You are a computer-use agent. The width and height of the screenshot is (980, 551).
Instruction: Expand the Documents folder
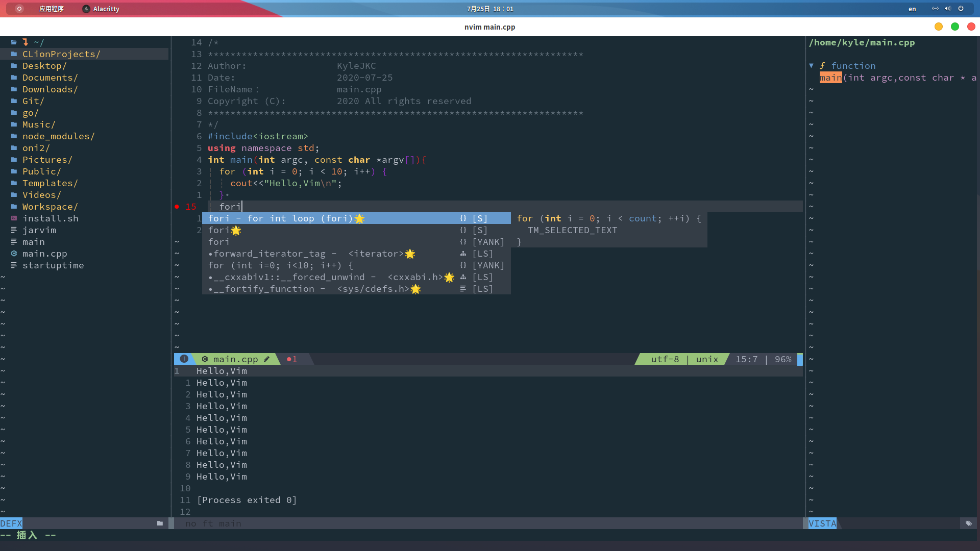click(x=50, y=78)
